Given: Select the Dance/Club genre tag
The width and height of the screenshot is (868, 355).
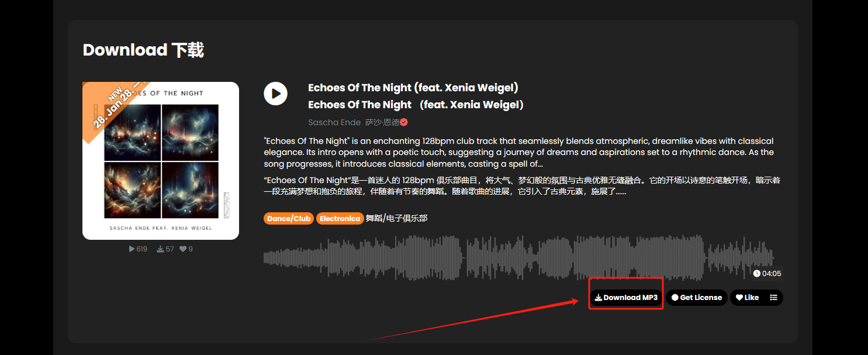Looking at the screenshot, I should (x=289, y=219).
